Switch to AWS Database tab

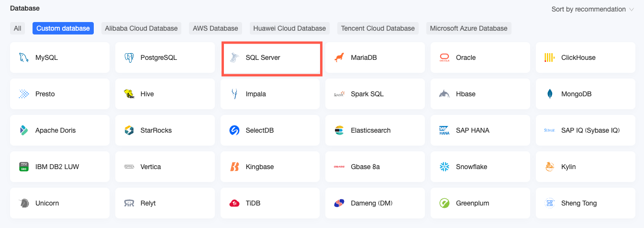pyautogui.click(x=215, y=28)
